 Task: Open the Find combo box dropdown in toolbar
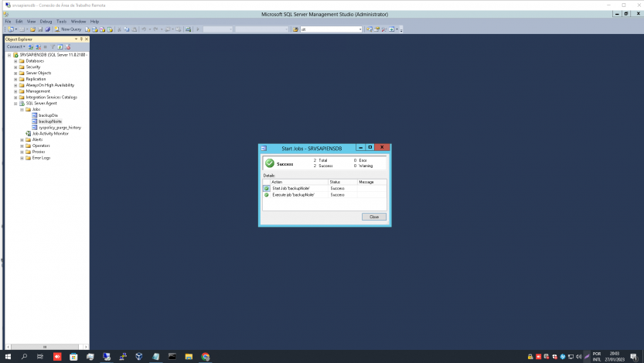click(x=360, y=29)
